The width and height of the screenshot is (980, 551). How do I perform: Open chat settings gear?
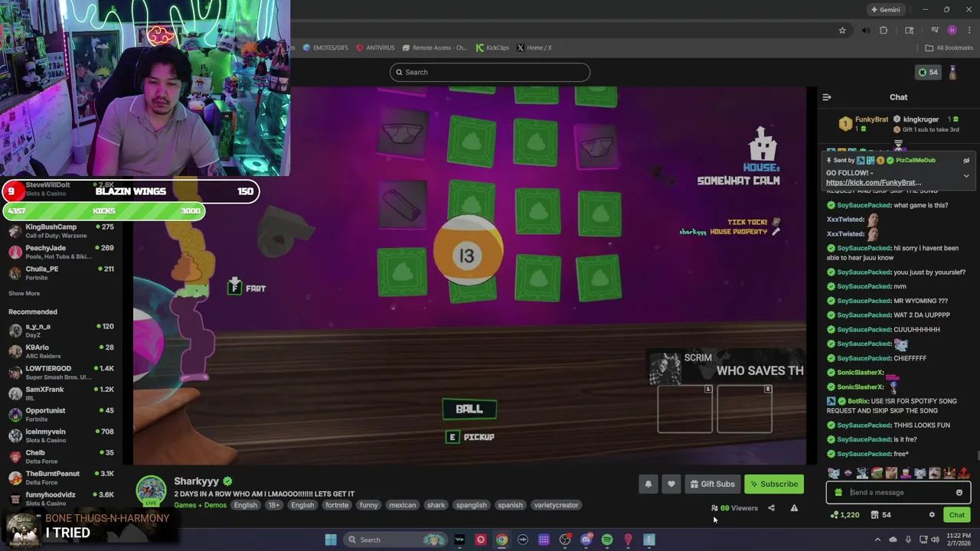pyautogui.click(x=932, y=515)
